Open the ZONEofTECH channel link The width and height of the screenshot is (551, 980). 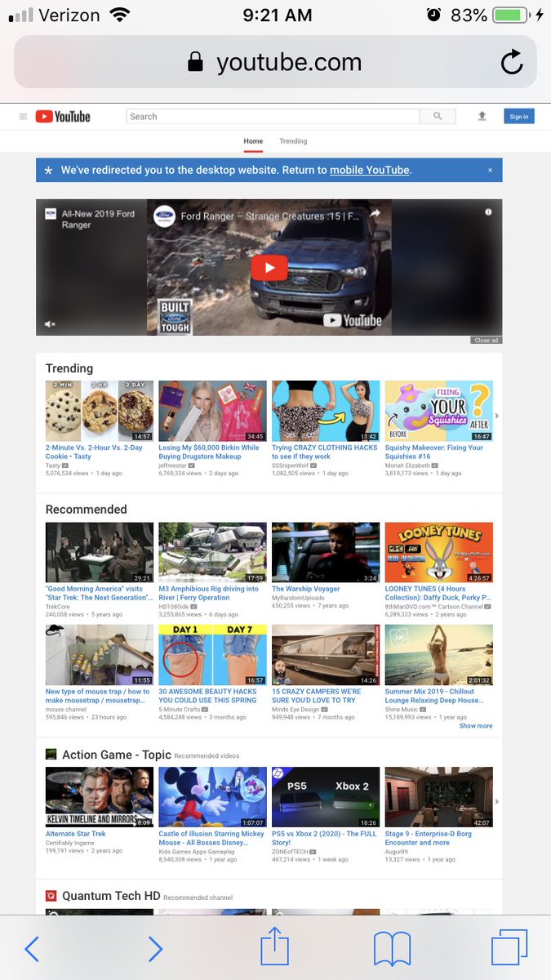click(x=291, y=852)
